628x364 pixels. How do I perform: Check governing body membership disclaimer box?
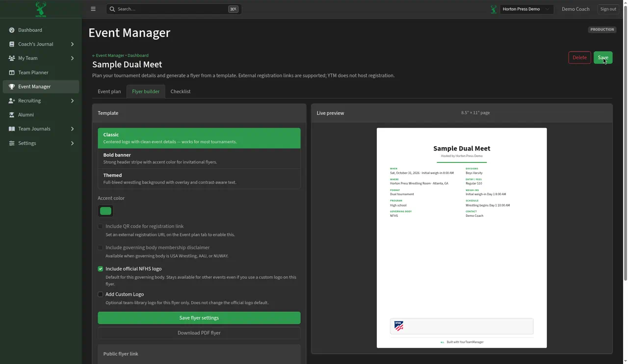(101, 247)
